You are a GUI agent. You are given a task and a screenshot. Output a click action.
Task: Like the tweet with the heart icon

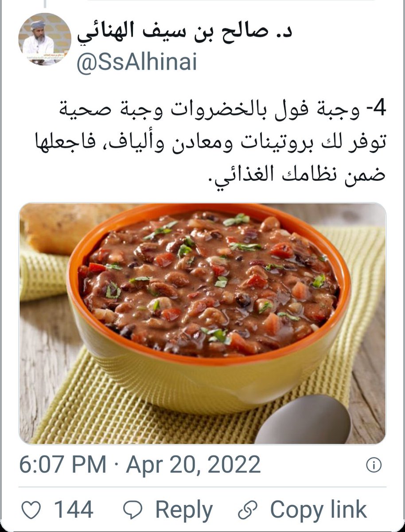[31, 510]
